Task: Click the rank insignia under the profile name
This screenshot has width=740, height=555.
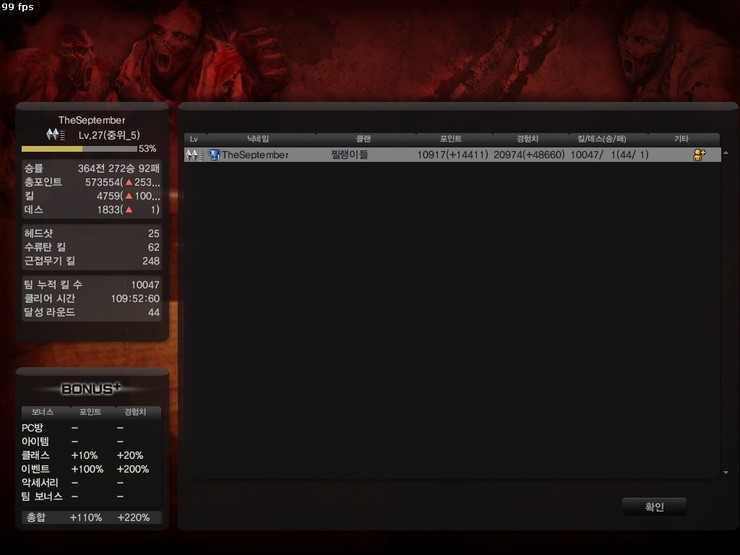Action: (x=56, y=135)
